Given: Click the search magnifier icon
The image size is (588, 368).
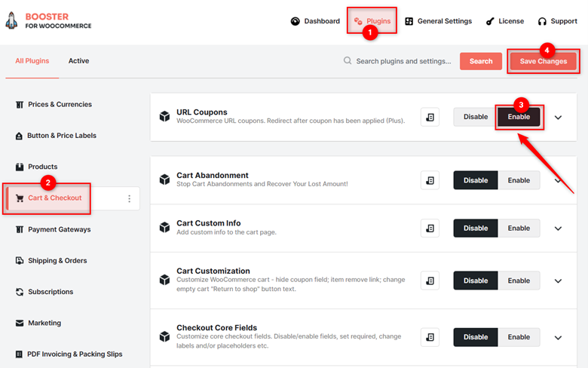Looking at the screenshot, I should coord(348,61).
